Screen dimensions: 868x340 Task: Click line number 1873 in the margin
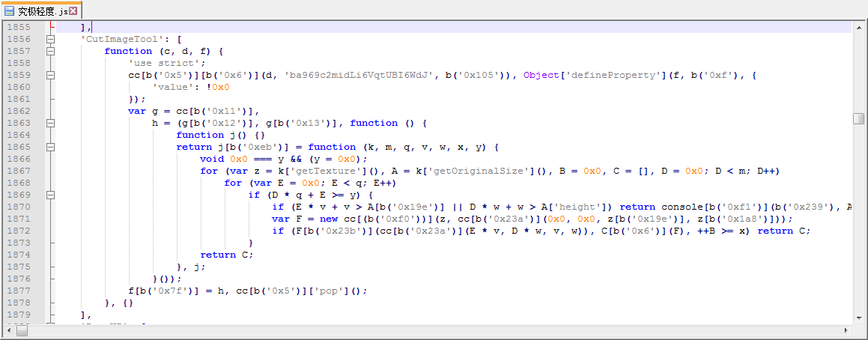(18, 243)
